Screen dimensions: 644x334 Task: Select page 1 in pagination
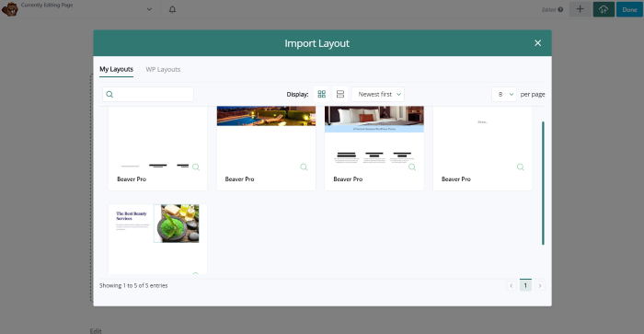(525, 285)
